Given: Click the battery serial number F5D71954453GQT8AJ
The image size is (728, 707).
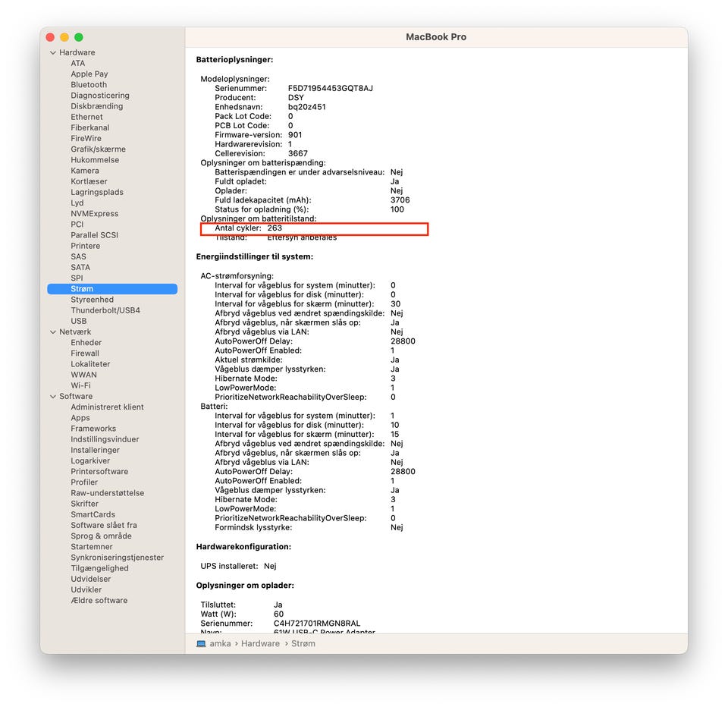Looking at the screenshot, I should [330, 88].
